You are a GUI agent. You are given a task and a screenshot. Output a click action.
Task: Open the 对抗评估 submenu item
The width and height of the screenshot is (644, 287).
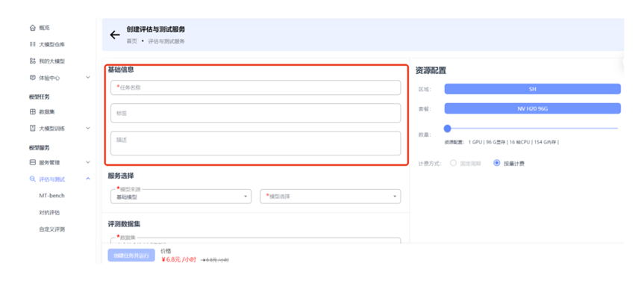coord(49,212)
